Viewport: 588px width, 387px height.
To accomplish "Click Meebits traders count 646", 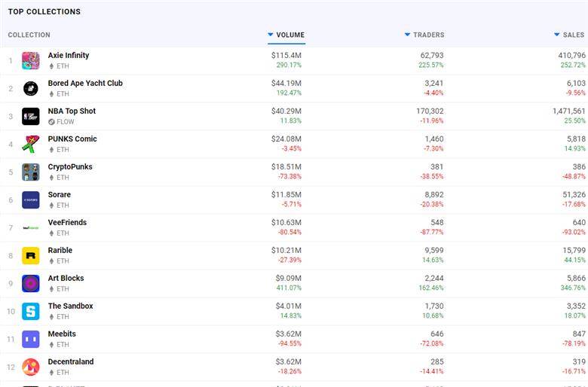I will (437, 334).
